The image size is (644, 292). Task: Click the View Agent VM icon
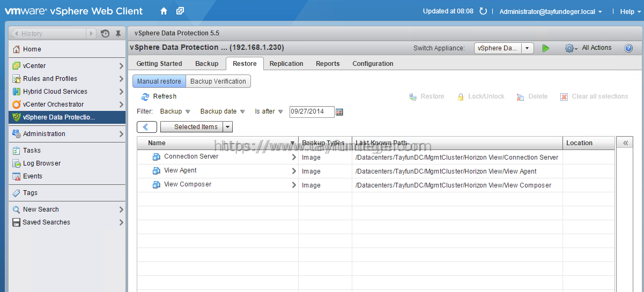(157, 171)
